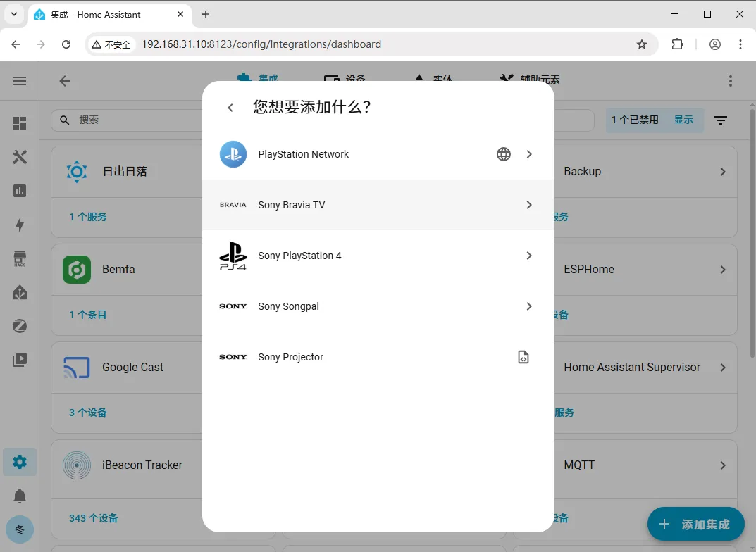This screenshot has width=756, height=552.
Task: Go back in the add integration dialog
Action: click(x=230, y=108)
